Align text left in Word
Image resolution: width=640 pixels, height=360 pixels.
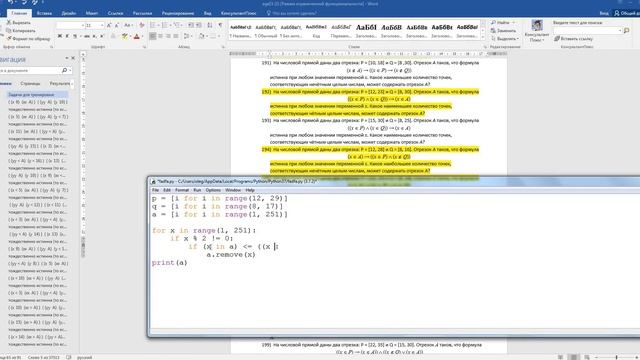[x=153, y=36]
